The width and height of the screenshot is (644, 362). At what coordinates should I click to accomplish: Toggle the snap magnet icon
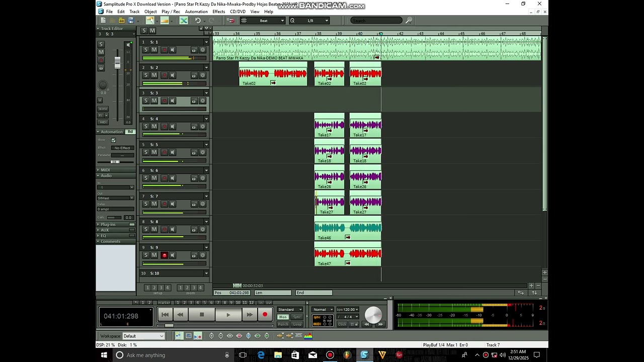[230, 21]
